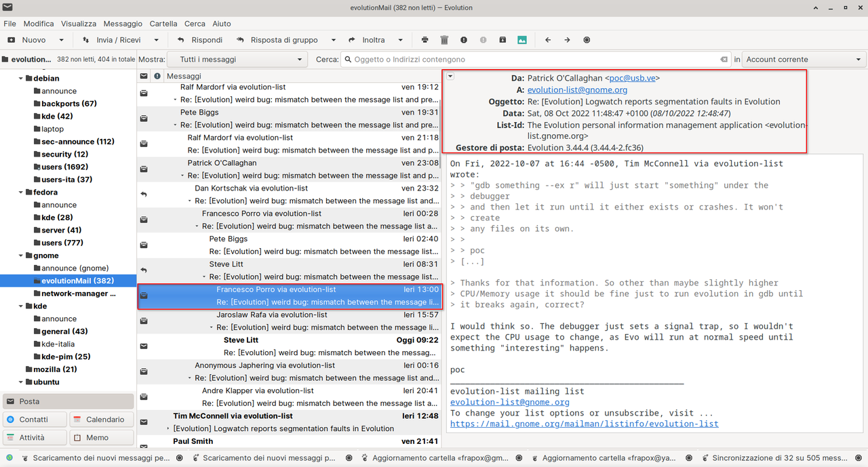This screenshot has width=868, height=467.
Task: Select the users-ita (37) folder
Action: (66, 180)
